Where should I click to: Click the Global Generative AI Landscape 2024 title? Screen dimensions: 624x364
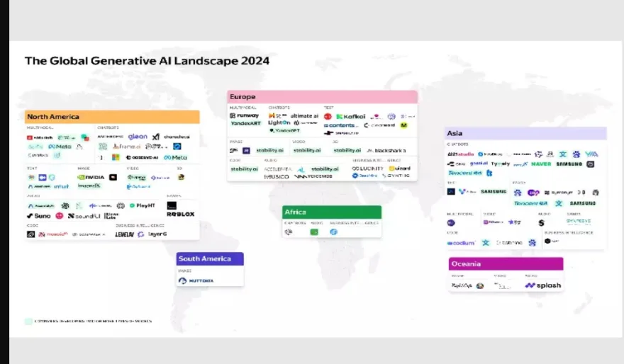point(147,61)
